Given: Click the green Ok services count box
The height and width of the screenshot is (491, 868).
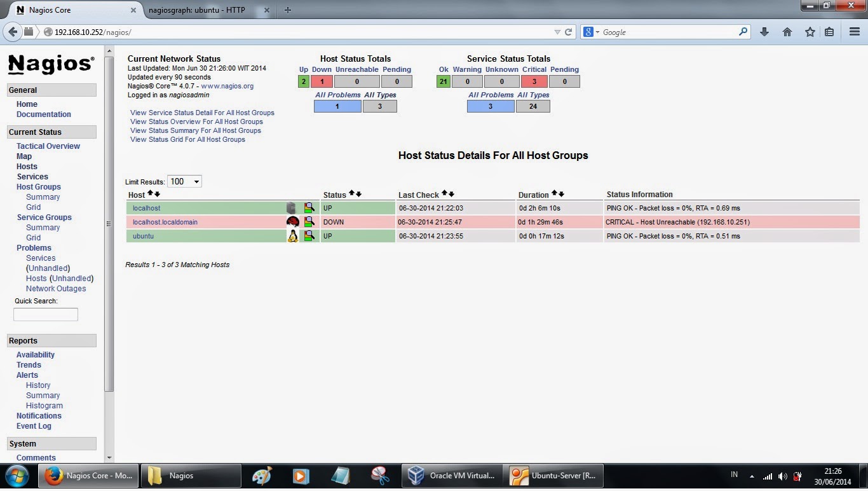Looking at the screenshot, I should (444, 81).
